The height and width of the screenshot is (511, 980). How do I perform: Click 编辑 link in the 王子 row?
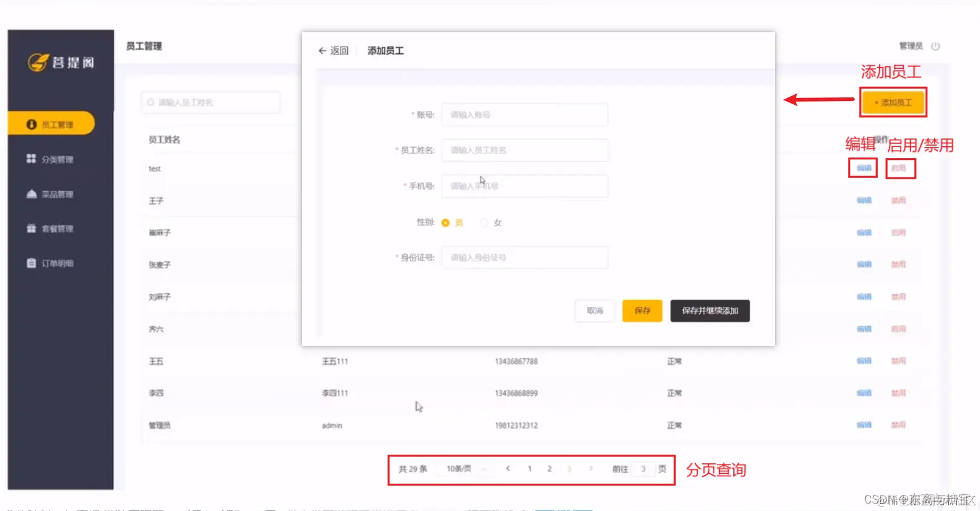click(x=863, y=200)
